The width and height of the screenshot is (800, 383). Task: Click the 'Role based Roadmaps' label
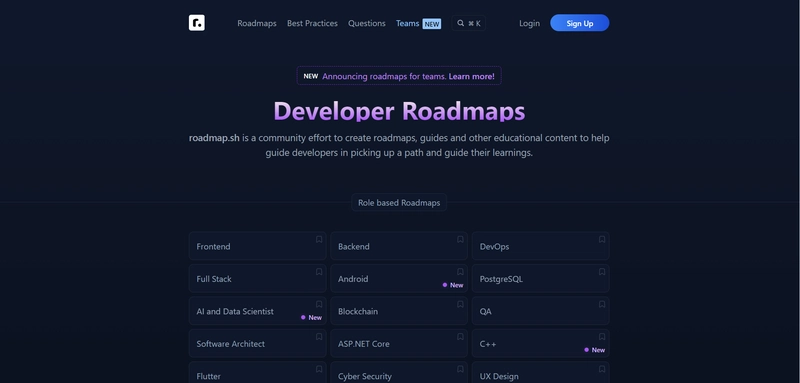tap(399, 202)
